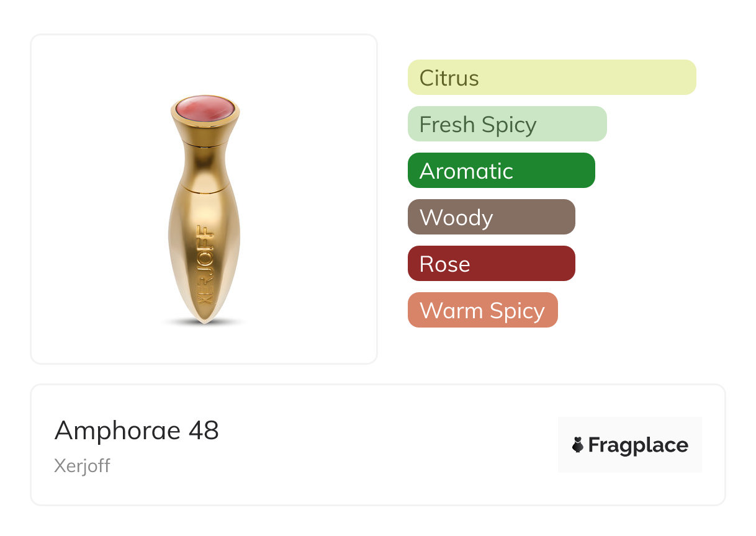The width and height of the screenshot is (756, 536).
Task: Click the pointed base of the bottle
Action: tap(204, 318)
